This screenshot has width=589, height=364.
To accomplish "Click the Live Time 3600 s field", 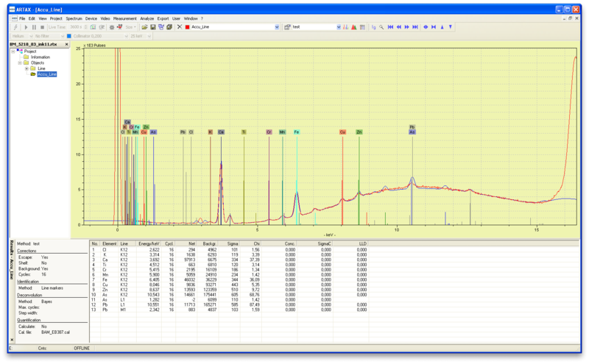I will click(x=77, y=27).
